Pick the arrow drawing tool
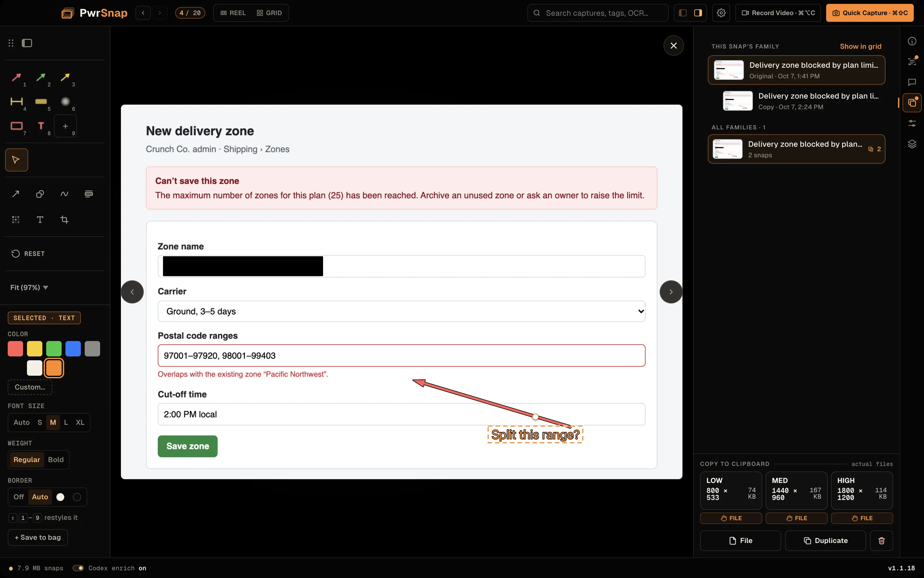Screen dimensions: 924x578 click(x=16, y=194)
